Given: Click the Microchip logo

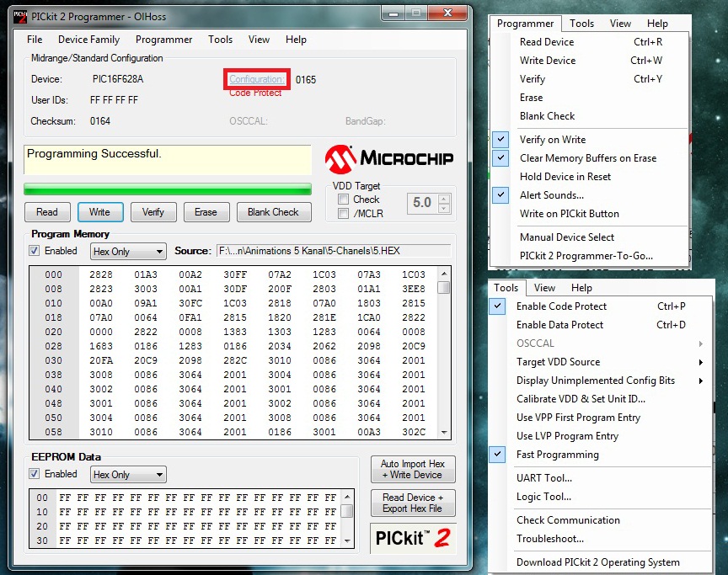Looking at the screenshot, I should [389, 159].
